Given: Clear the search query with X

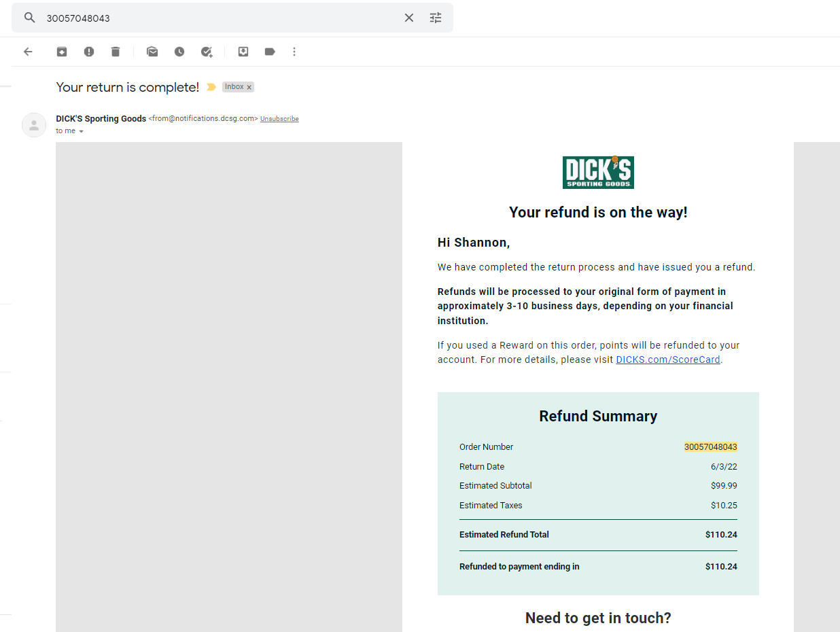Looking at the screenshot, I should (x=409, y=18).
